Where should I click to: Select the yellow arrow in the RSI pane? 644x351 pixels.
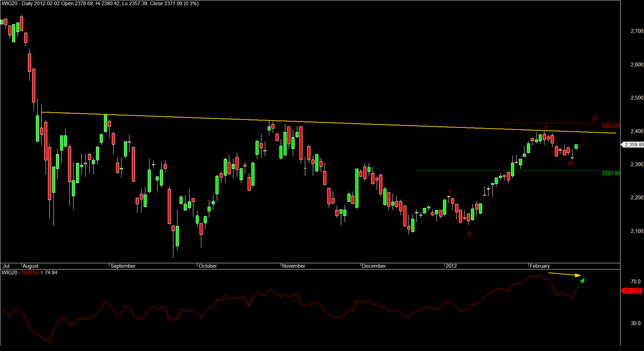pyautogui.click(x=565, y=275)
